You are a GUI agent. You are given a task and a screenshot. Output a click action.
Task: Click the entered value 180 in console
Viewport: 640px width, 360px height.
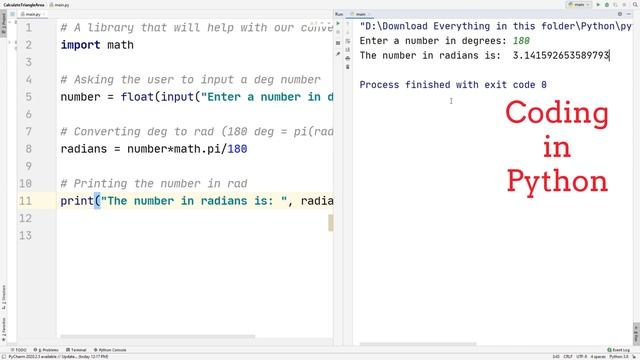[x=521, y=41]
